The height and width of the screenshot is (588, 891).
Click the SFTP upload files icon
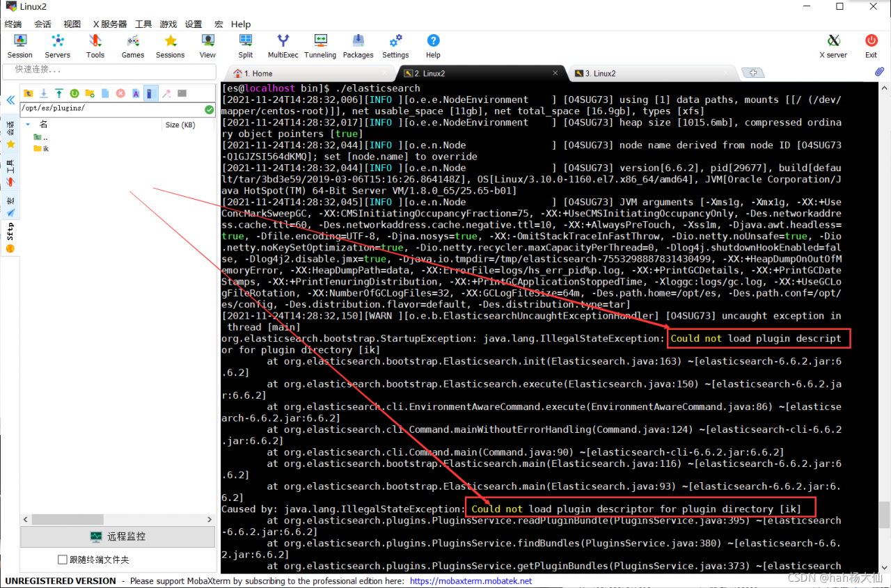59,93
